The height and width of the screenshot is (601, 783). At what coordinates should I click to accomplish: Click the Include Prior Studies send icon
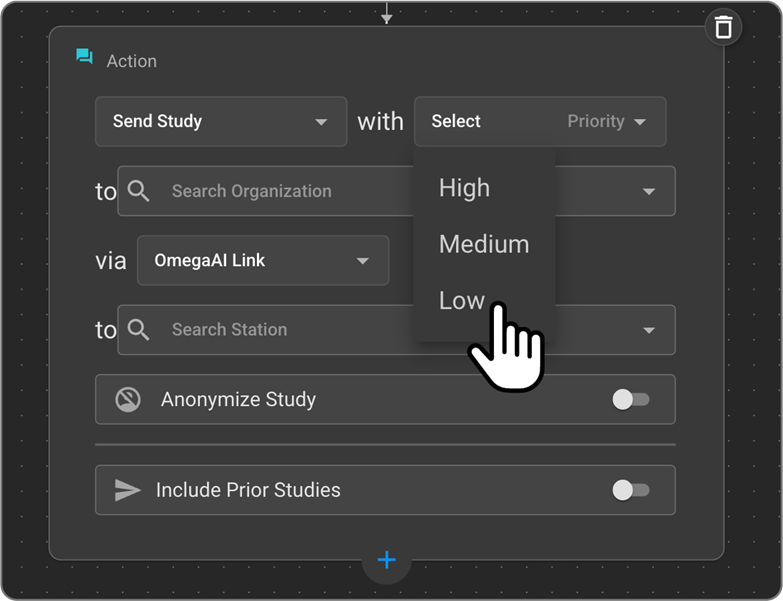click(x=128, y=490)
